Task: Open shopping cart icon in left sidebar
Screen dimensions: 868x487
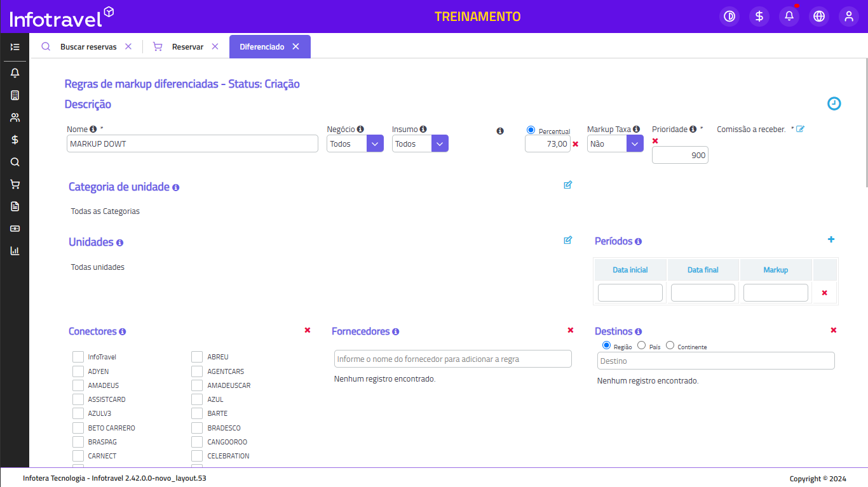Action: tap(15, 184)
